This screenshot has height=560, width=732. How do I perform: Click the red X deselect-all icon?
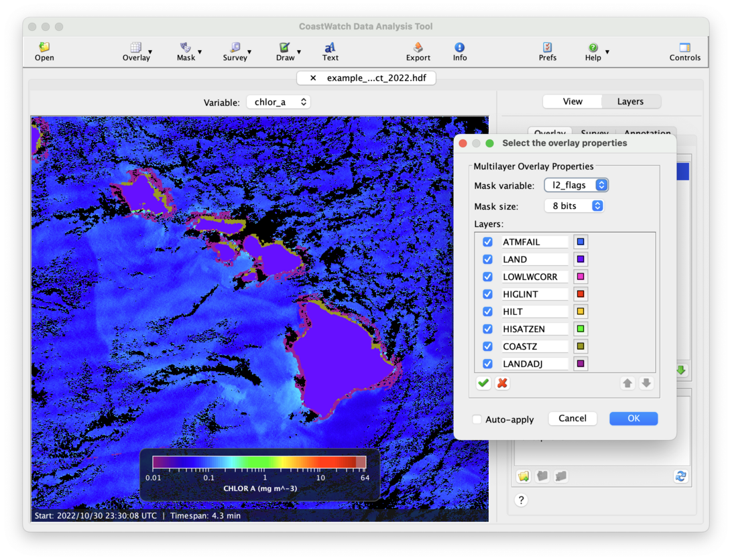tap(502, 383)
